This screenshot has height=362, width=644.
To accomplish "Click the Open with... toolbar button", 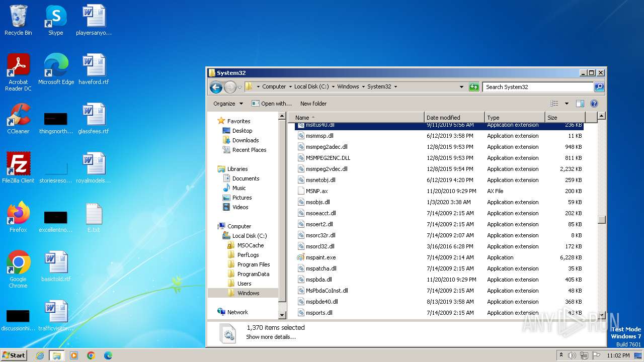I will coord(272,104).
